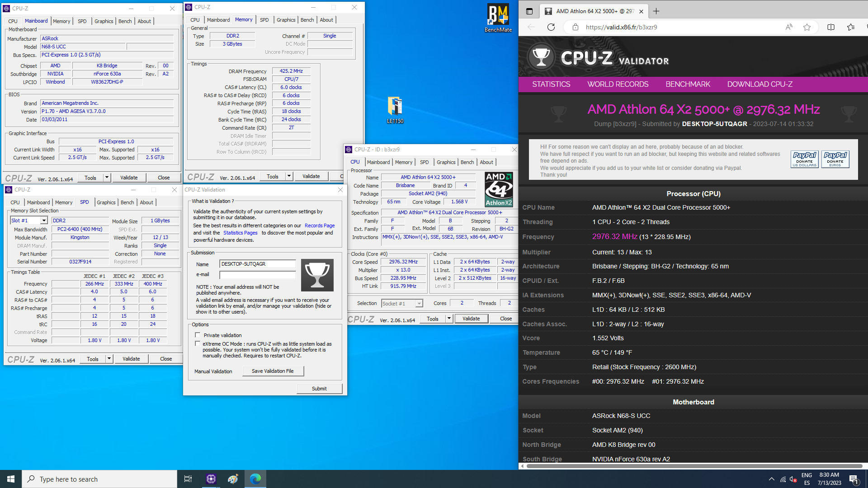This screenshot has height=488, width=868.
Task: Enable Private validation checkbox
Action: pyautogui.click(x=197, y=335)
